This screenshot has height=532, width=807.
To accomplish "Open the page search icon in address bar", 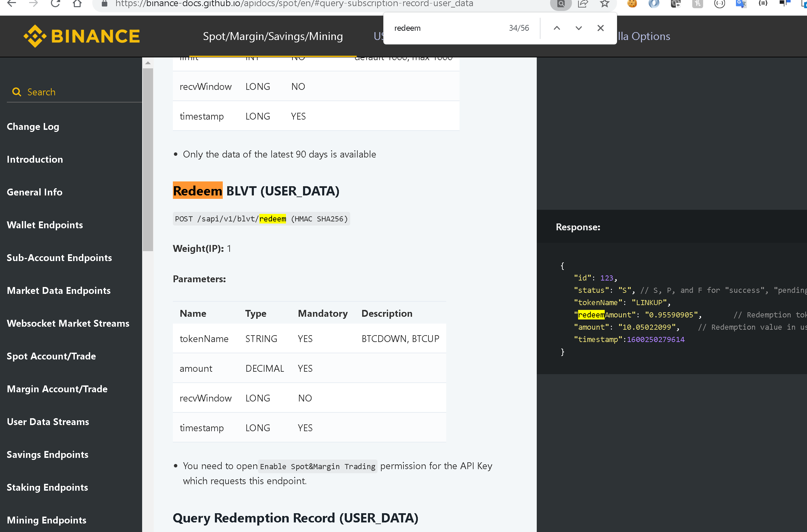I will click(x=561, y=4).
